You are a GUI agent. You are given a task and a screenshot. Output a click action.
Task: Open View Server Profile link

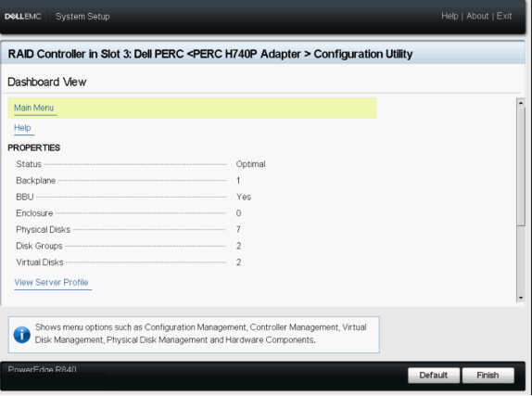(x=51, y=282)
